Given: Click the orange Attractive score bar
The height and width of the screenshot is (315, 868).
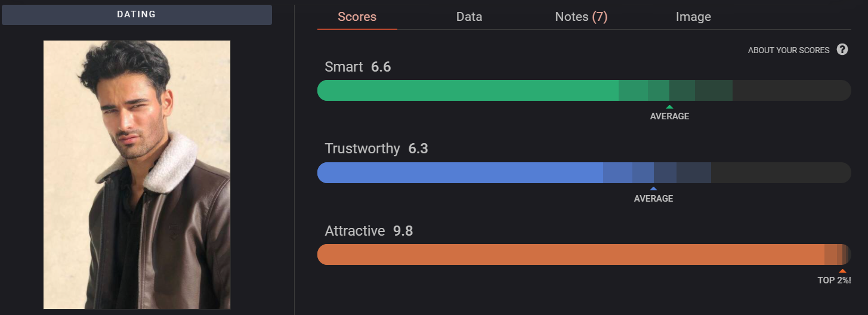Looking at the screenshot, I should [x=584, y=254].
